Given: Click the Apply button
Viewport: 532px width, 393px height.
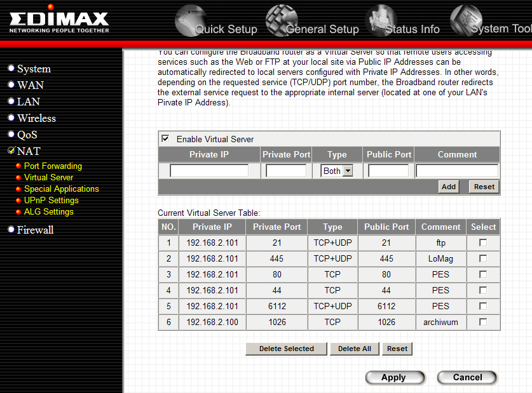Looking at the screenshot, I should point(395,377).
